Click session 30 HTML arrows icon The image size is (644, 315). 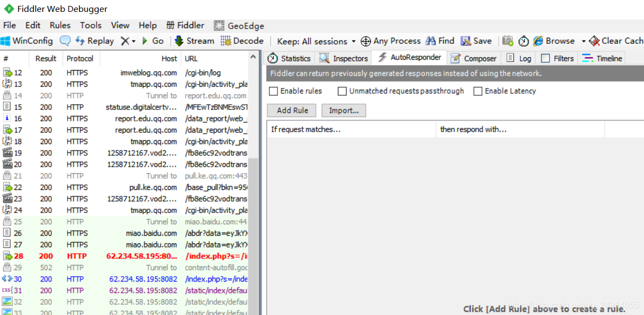pos(7,279)
